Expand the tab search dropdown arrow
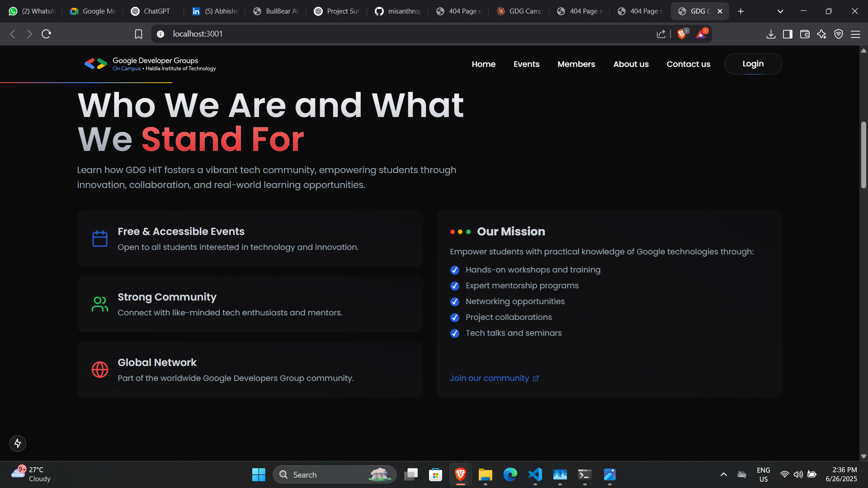868x488 pixels. point(780,11)
